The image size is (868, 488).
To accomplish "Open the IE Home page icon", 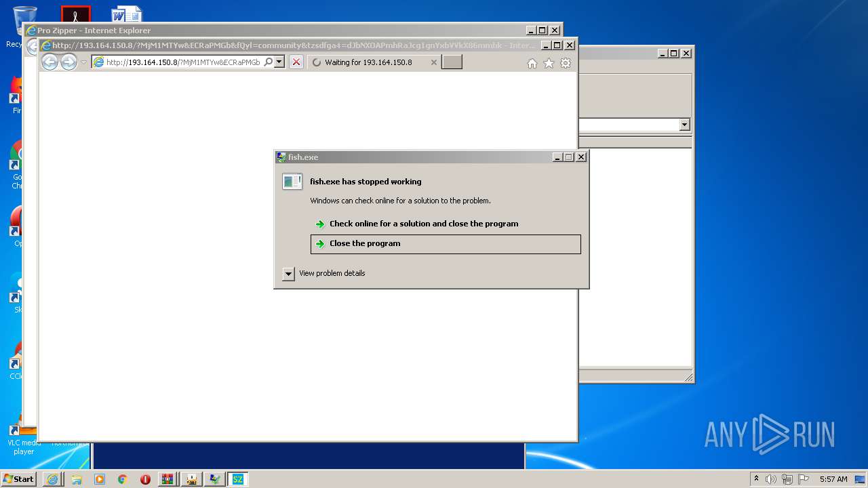I will [x=532, y=63].
